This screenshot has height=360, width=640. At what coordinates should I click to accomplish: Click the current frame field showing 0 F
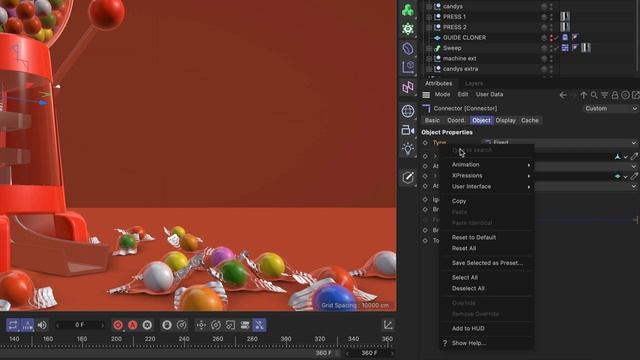click(79, 325)
